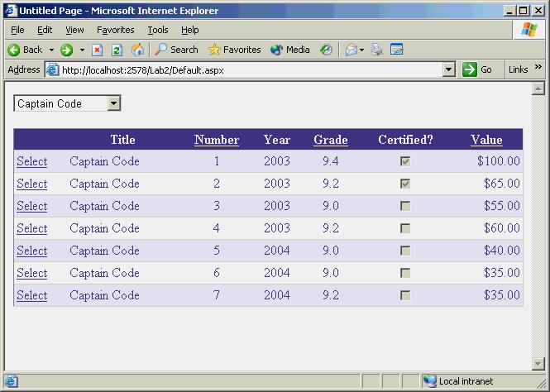This screenshot has width=550, height=392.
Task: Print the page with printer icon
Action: [377, 50]
